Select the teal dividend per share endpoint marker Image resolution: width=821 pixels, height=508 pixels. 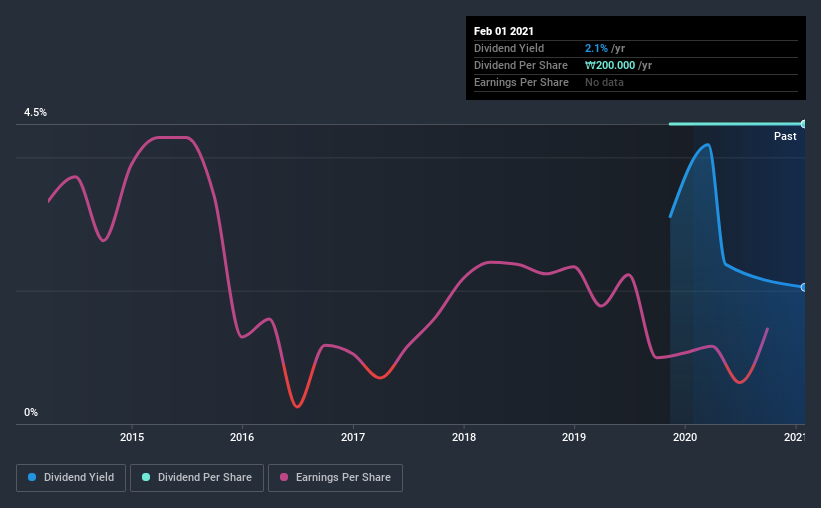804,124
